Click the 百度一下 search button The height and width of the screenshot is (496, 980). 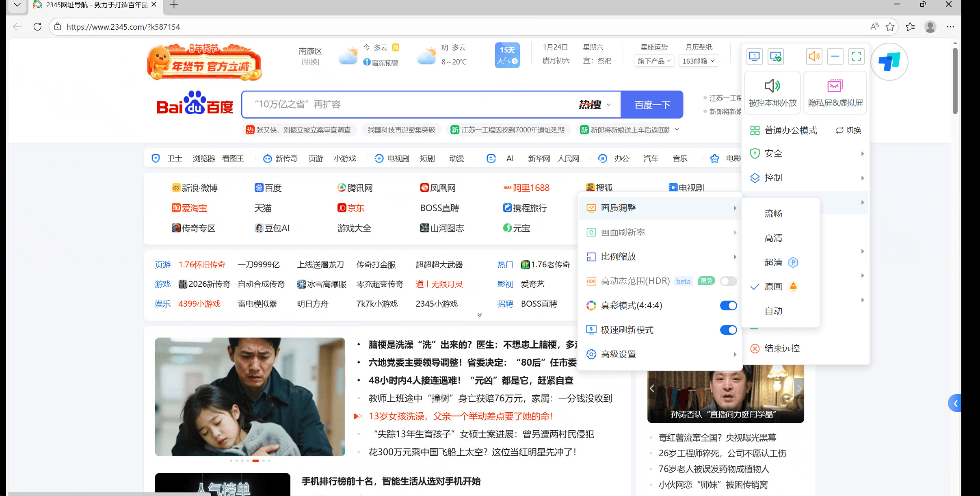click(x=652, y=105)
